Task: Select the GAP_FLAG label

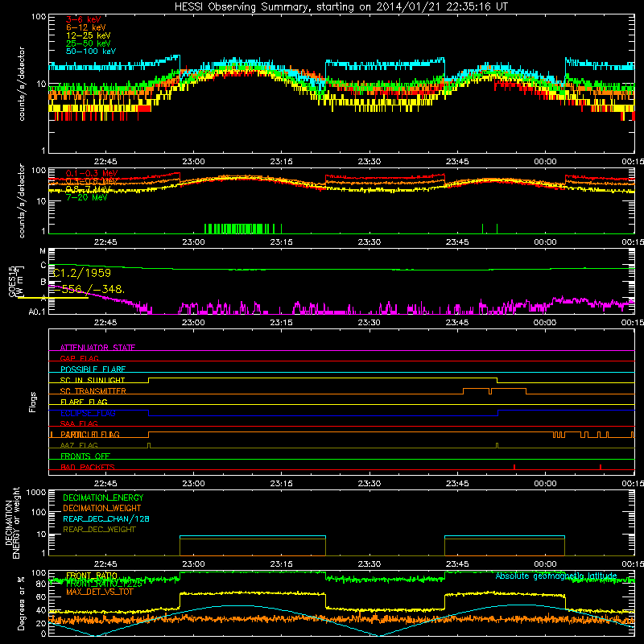Action: tap(79, 358)
